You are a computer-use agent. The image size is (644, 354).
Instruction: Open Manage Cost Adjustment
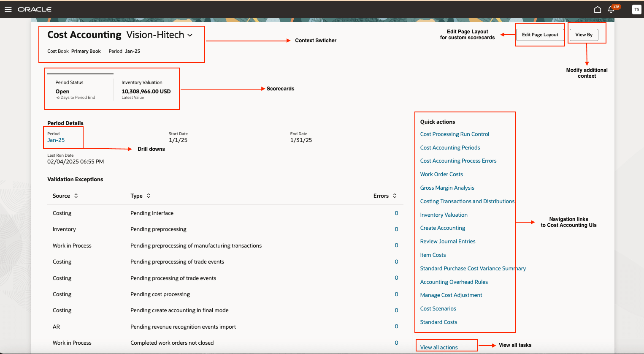click(x=451, y=295)
